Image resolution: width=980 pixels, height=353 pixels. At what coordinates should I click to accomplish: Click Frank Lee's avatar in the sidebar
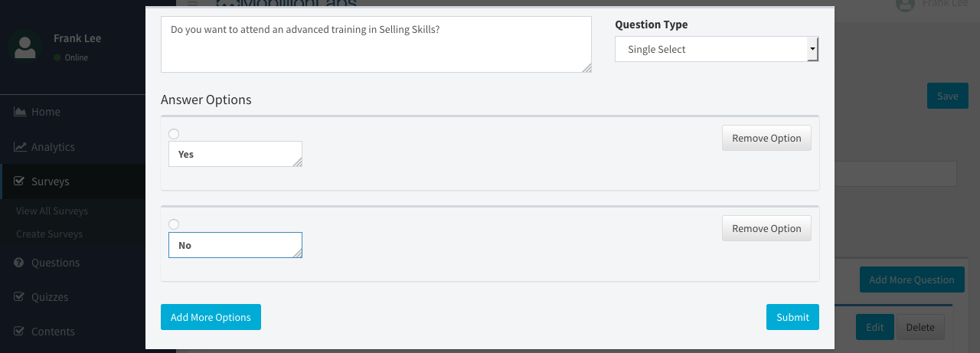(x=25, y=47)
